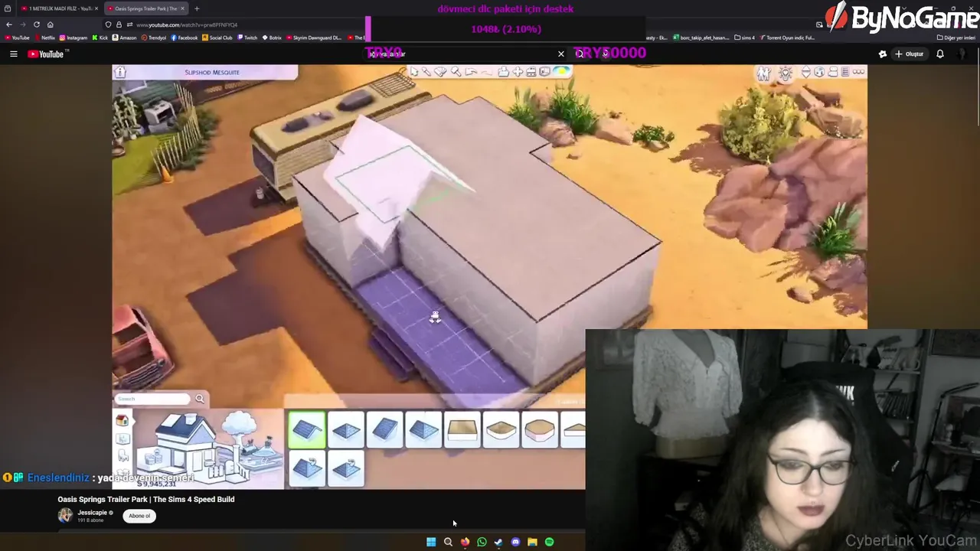
Task: Reload the page with refresh icon
Action: click(x=37, y=24)
